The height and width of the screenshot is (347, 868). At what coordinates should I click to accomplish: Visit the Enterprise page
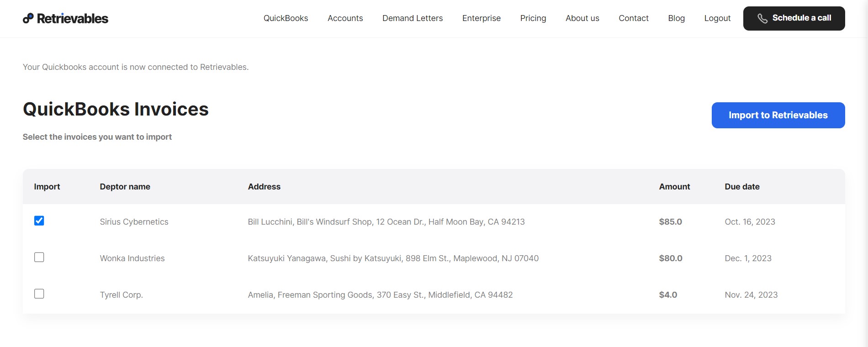pyautogui.click(x=482, y=18)
